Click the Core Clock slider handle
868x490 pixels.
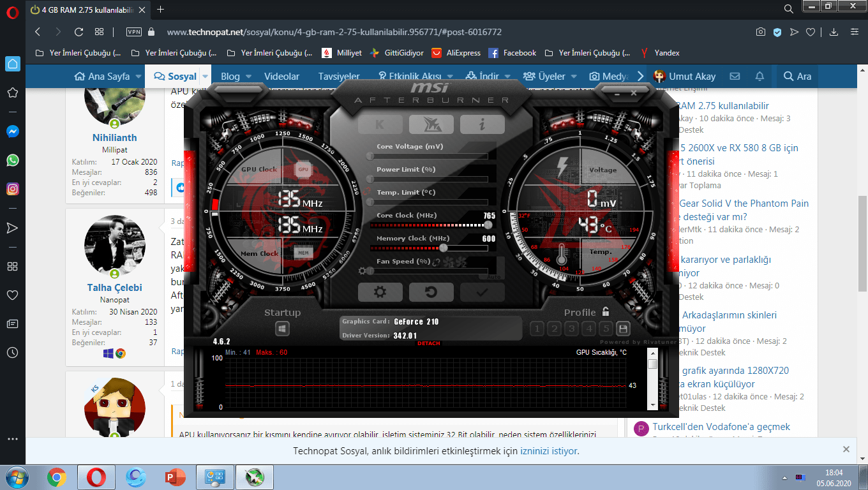[488, 225]
